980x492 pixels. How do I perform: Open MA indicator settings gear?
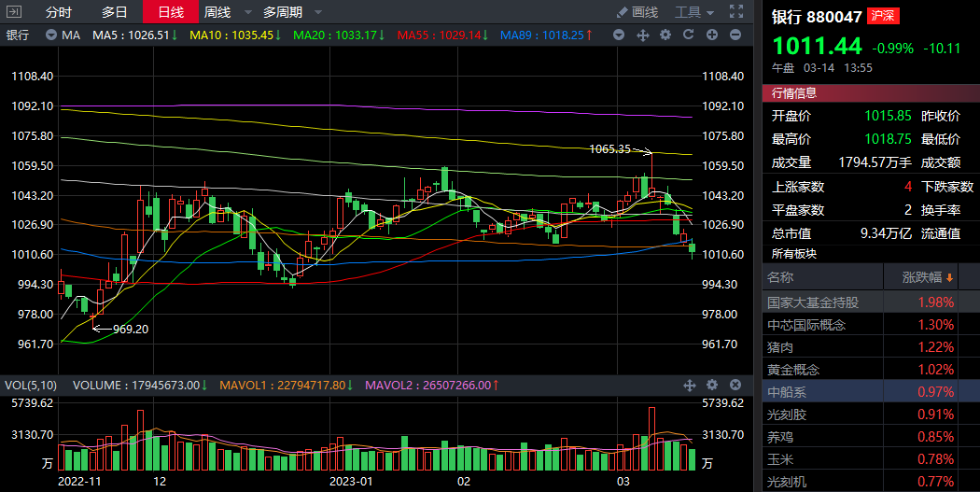pyautogui.click(x=665, y=35)
